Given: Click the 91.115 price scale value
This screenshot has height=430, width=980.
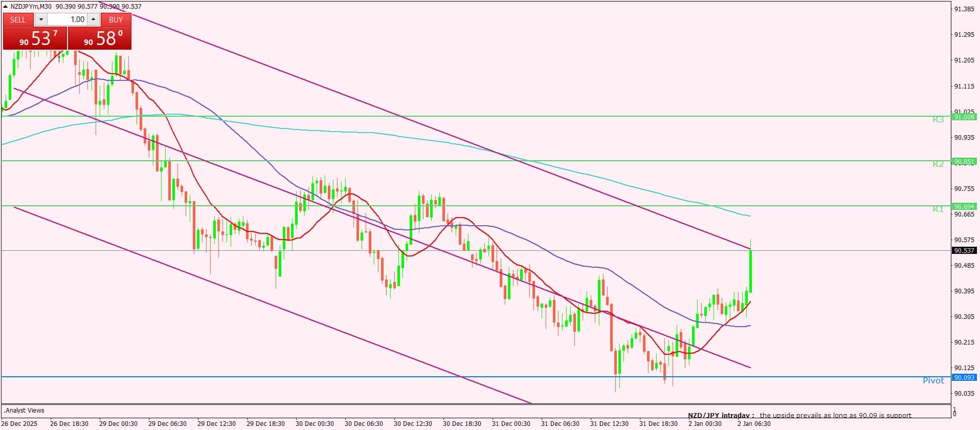Looking at the screenshot, I should pyautogui.click(x=964, y=86).
